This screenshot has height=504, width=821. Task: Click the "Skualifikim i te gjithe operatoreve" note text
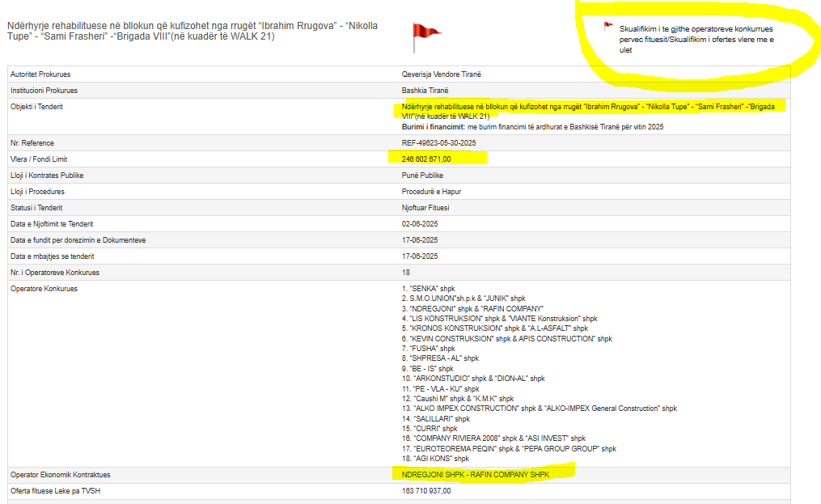[x=696, y=39]
